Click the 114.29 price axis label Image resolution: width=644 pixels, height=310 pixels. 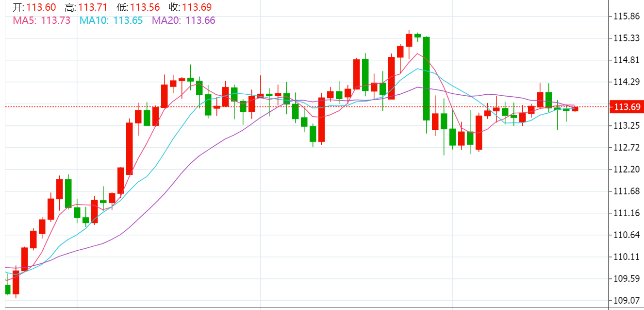click(x=627, y=82)
